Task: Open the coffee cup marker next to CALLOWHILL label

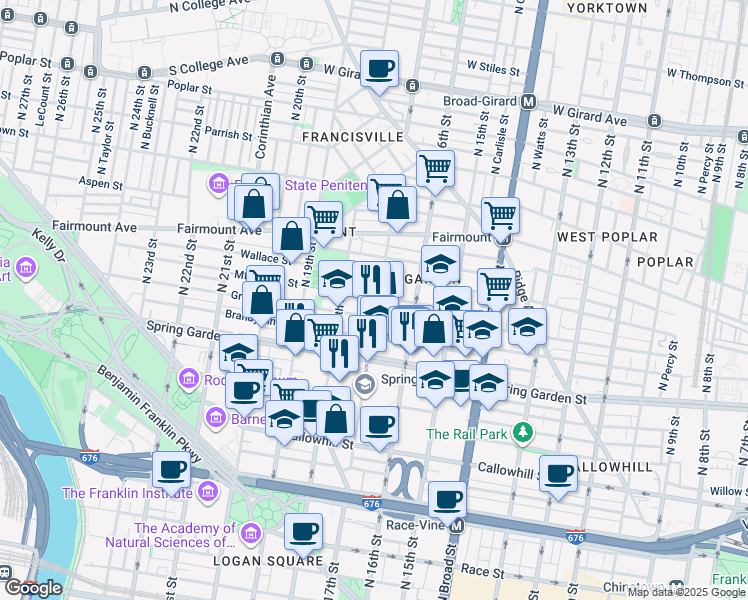Action: 558,474
